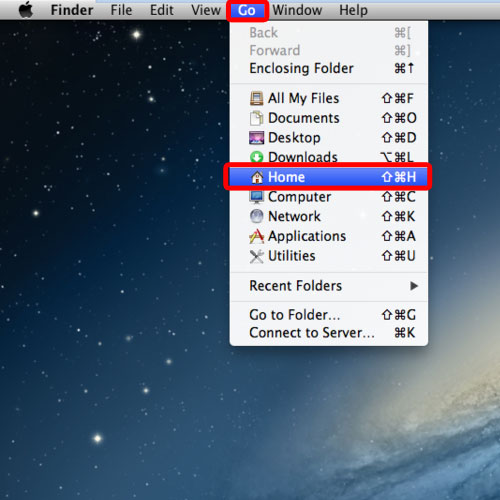Open the Window menu

point(297,10)
